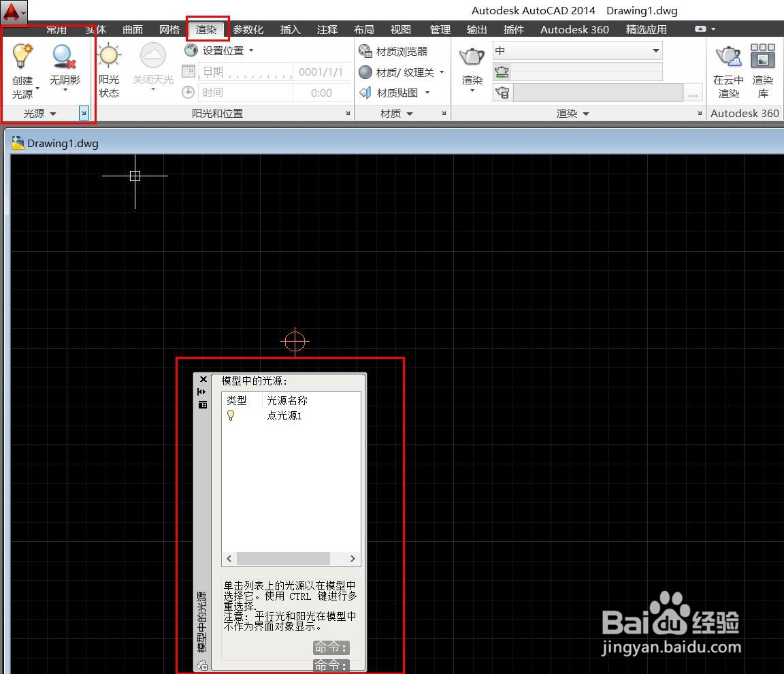Open the Materials/Textures (材质/纹理关) dropdown arrow
The height and width of the screenshot is (674, 784).
[442, 72]
